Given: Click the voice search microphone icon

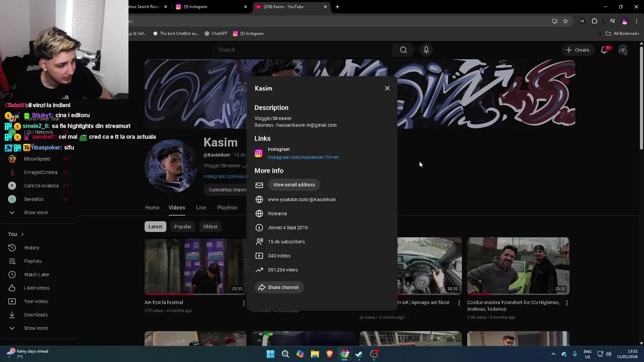Looking at the screenshot, I should click(426, 50).
